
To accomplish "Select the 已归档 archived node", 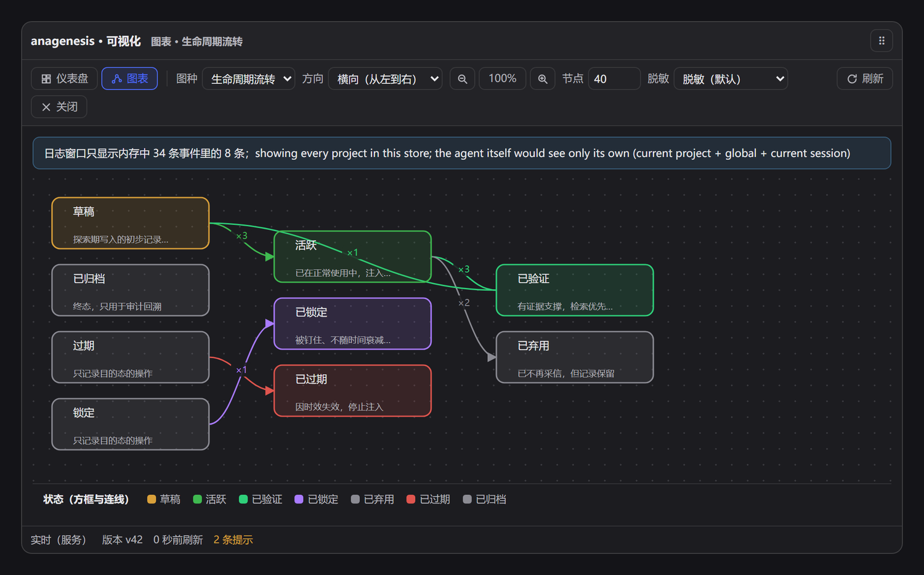I will coord(131,290).
